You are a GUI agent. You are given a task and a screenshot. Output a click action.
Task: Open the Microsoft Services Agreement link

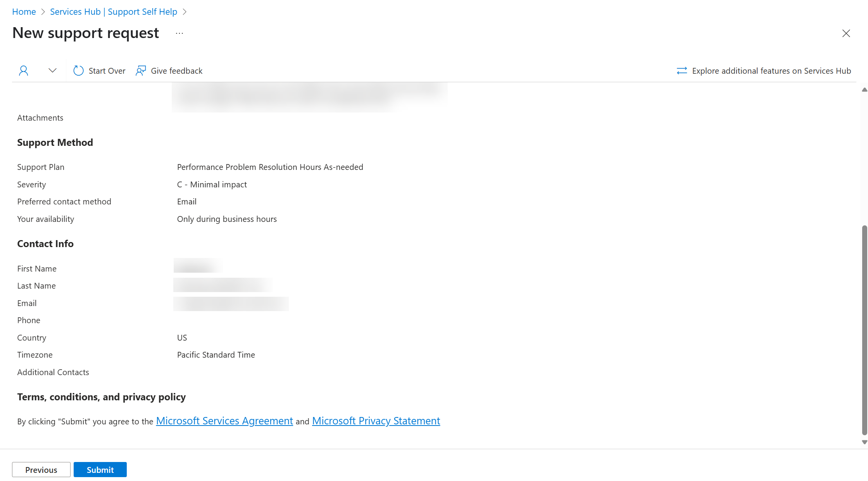[224, 420]
